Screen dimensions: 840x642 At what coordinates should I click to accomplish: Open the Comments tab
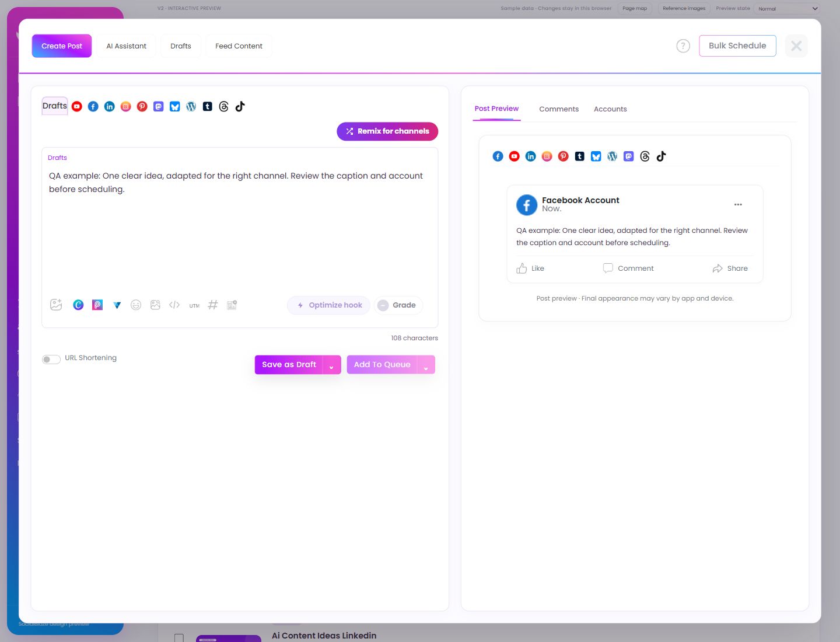click(559, 109)
